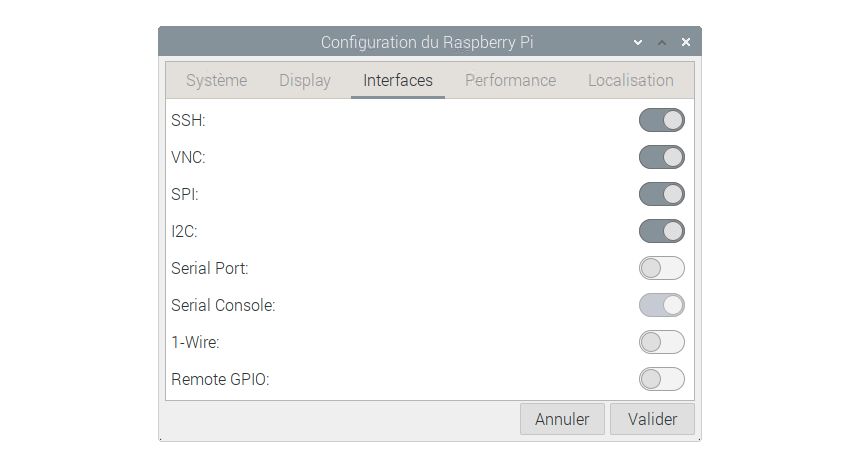The width and height of the screenshot is (846, 467).
Task: Click the Annuler button
Action: pos(562,419)
